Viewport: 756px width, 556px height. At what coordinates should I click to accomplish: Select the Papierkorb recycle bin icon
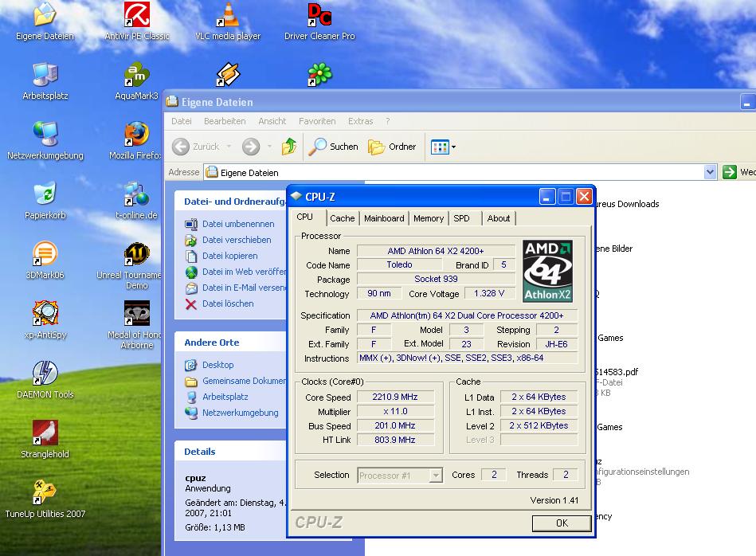(45, 201)
